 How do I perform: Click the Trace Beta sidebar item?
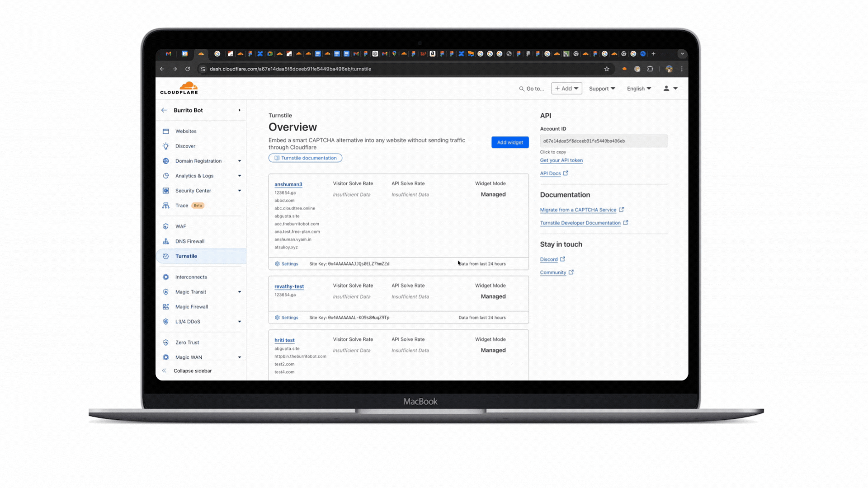(x=182, y=206)
